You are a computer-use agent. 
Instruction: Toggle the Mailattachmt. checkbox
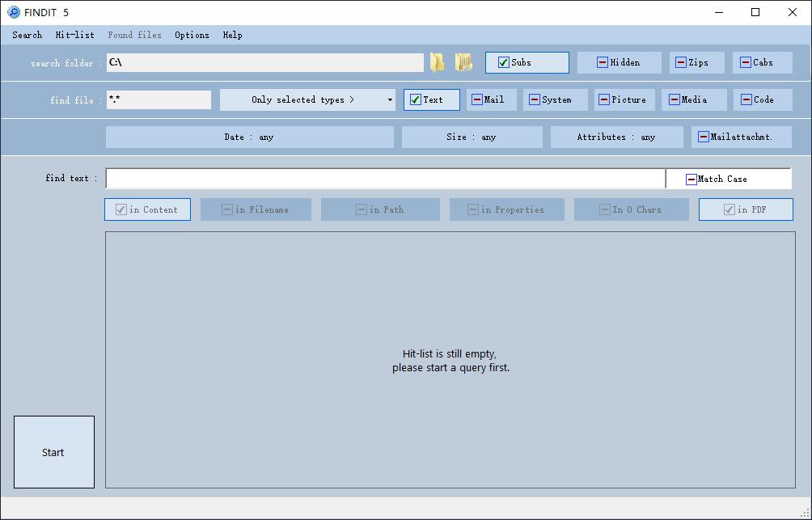point(741,137)
